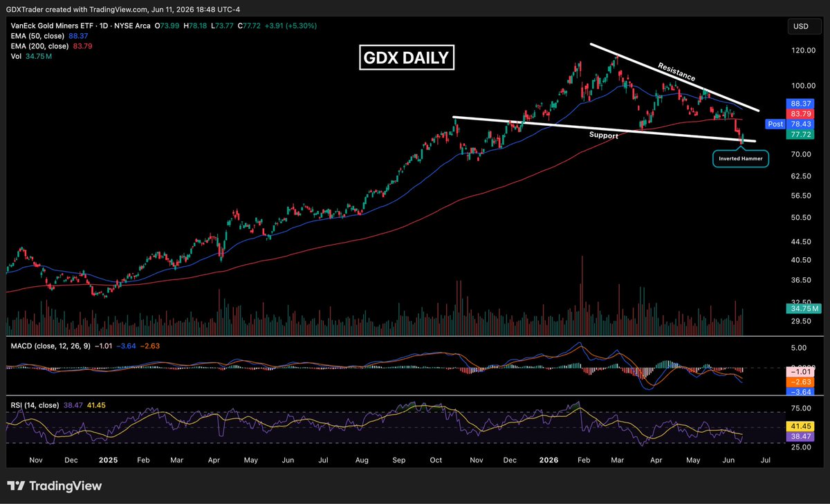Click the 100.00 price scale value
830x504 pixels.
click(802, 86)
